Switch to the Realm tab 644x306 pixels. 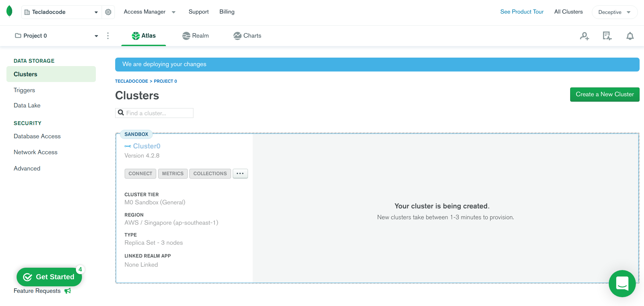[195, 36]
